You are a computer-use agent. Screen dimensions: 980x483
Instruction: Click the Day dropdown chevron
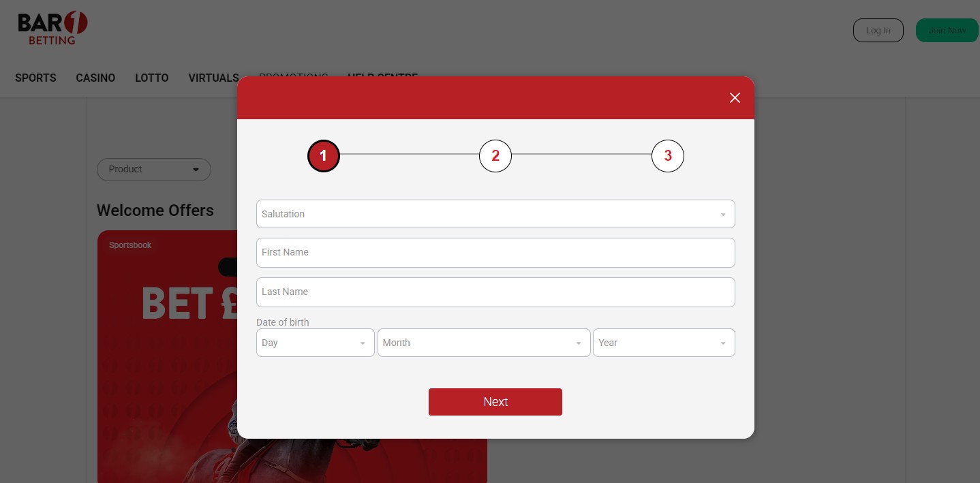pyautogui.click(x=362, y=343)
